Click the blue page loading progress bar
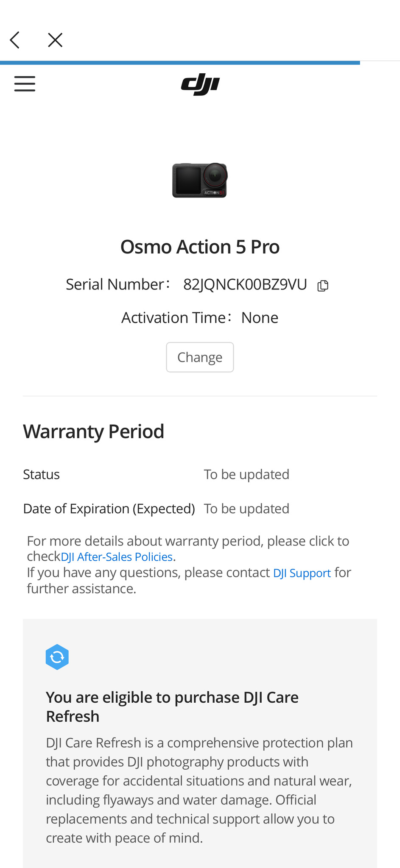Screen dimensions: 400x868 click(x=180, y=63)
